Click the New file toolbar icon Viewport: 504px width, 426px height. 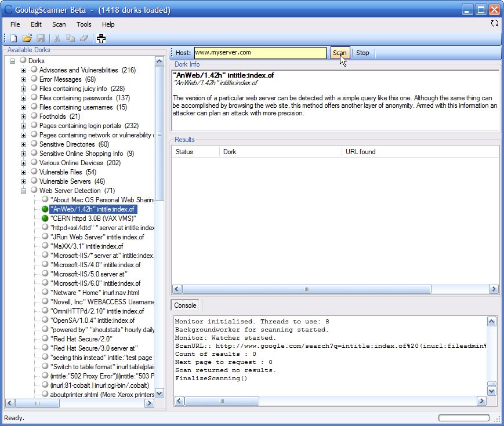(x=14, y=39)
